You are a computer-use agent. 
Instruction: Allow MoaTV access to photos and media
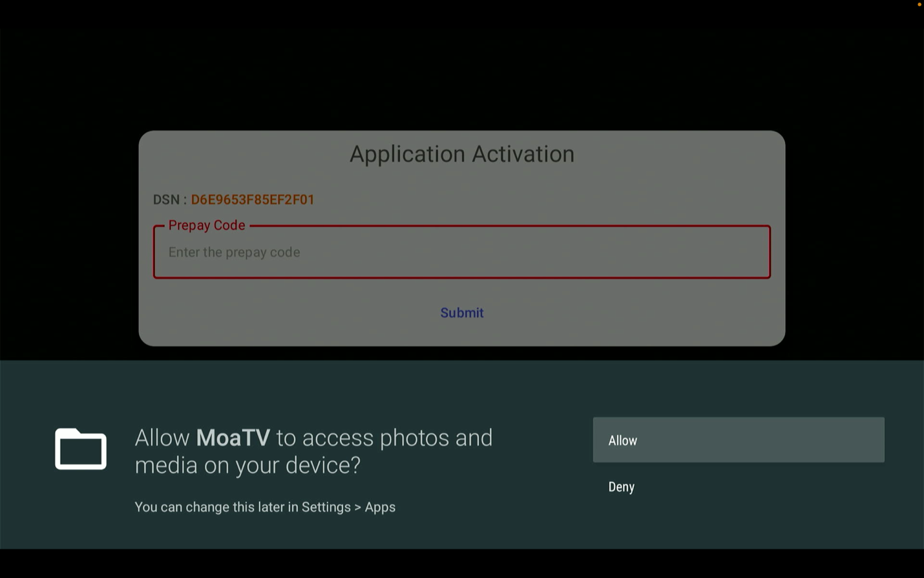coord(739,440)
